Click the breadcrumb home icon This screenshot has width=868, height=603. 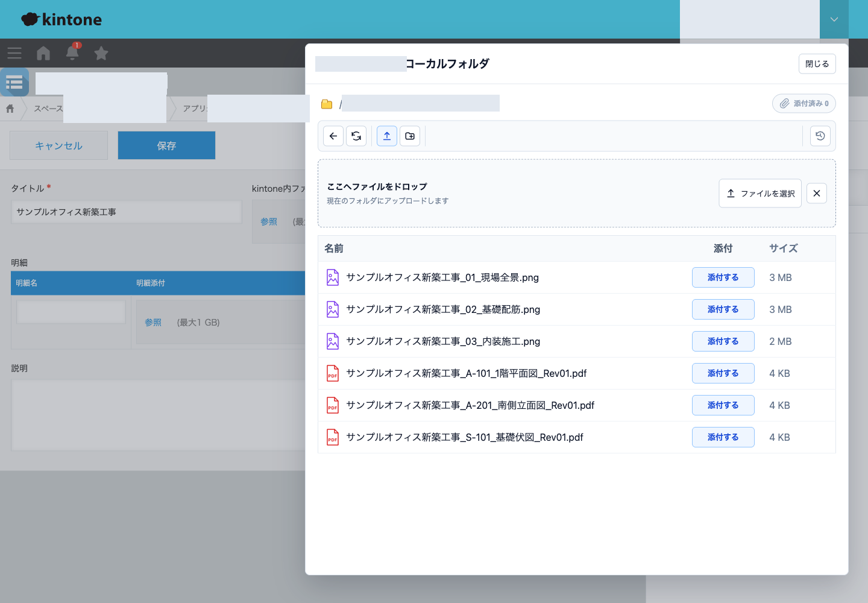pos(10,109)
